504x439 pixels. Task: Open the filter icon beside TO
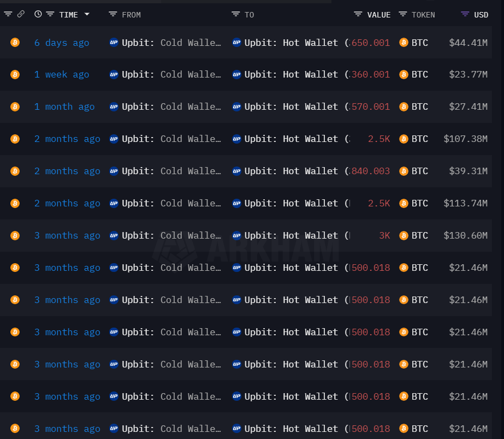point(235,14)
